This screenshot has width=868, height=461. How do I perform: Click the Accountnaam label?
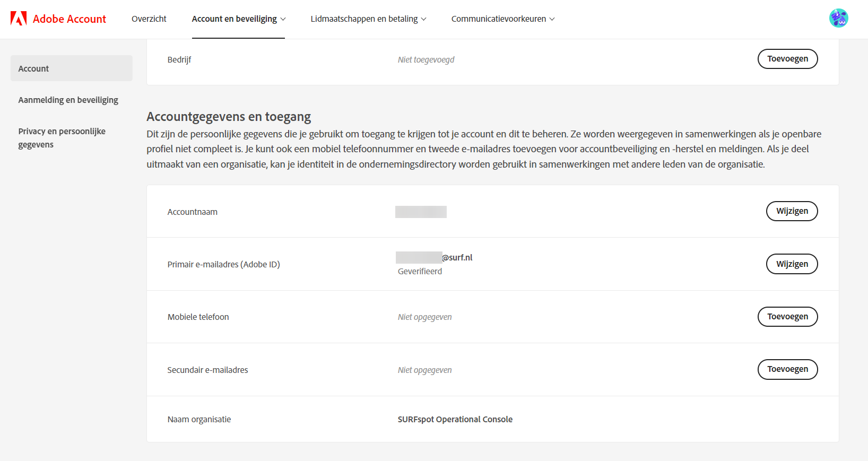193,212
